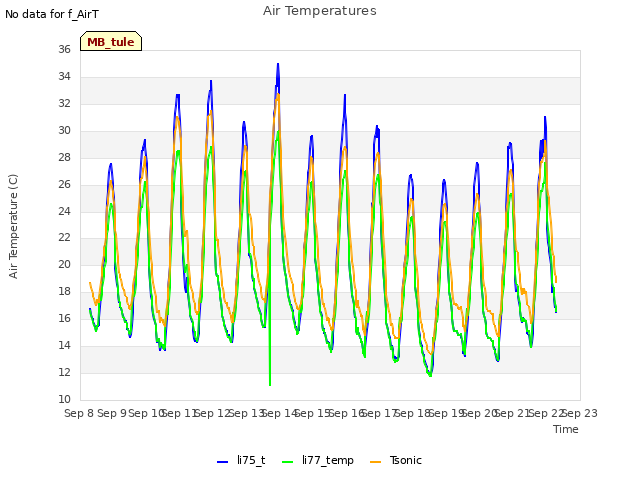Click the 36 value on y-axis
This screenshot has width=640, height=480.
(x=64, y=49)
